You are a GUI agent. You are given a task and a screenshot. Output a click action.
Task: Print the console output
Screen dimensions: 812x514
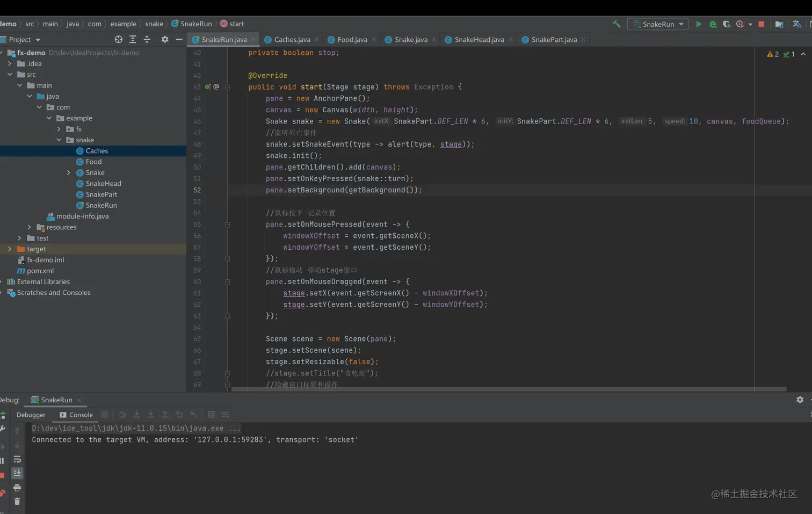coord(17,488)
